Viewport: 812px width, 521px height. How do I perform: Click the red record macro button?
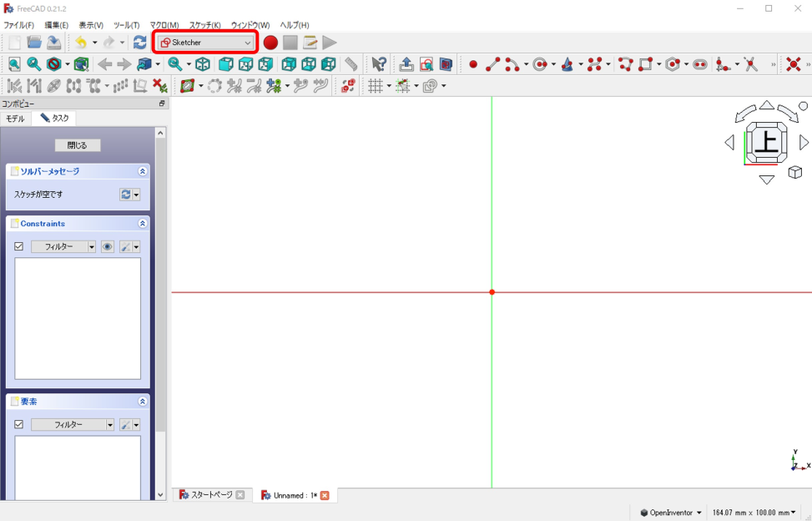tap(270, 43)
